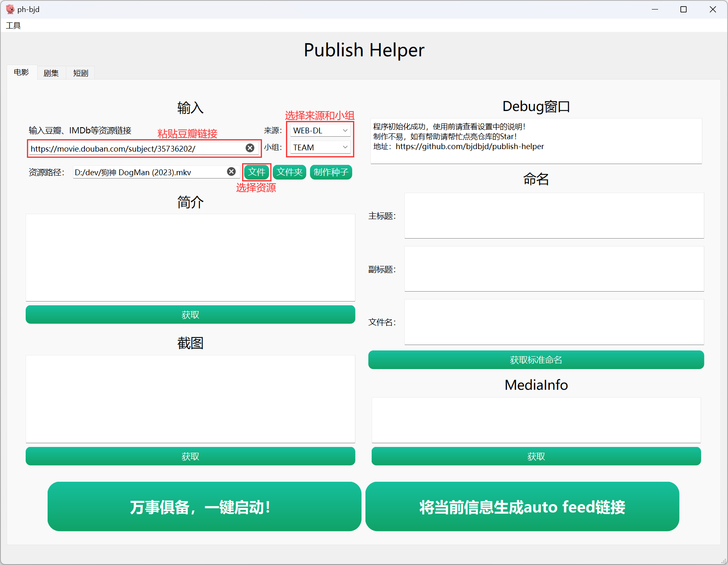Click the github.com/bjdbjd/publish-helper address text
728x565 pixels.
470,147
